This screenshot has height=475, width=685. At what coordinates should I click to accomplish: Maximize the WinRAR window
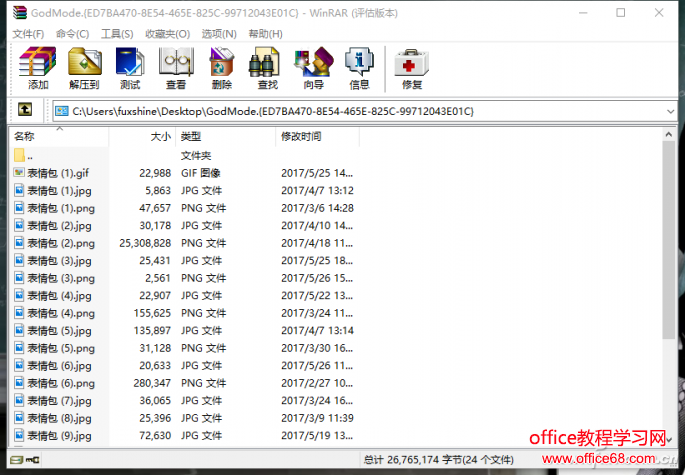[620, 13]
